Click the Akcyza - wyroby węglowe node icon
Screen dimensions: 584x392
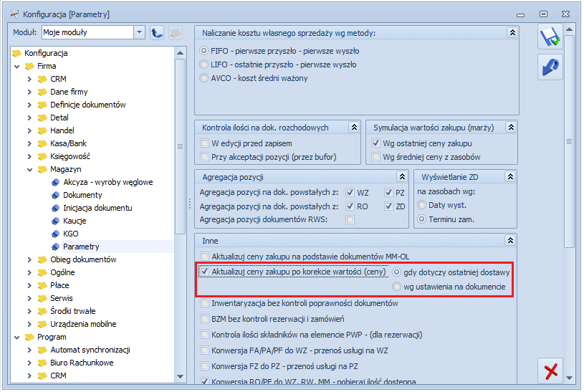coord(55,182)
